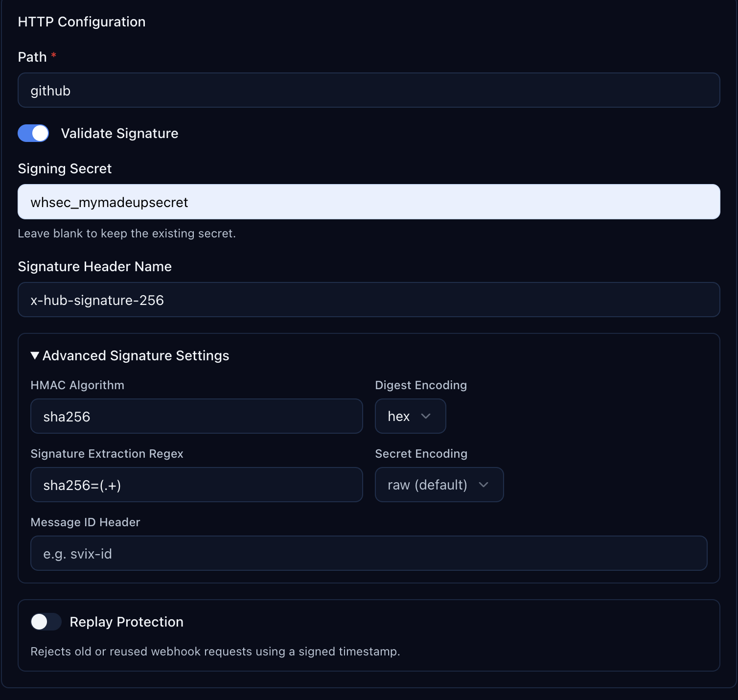Edit the HMAC Algorithm field showing sha256
The image size is (738, 700).
point(196,416)
